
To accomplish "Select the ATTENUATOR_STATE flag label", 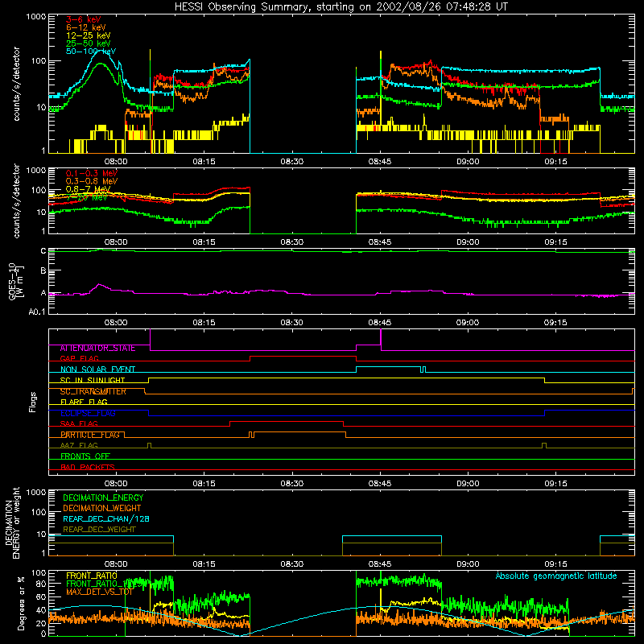I will point(97,348).
